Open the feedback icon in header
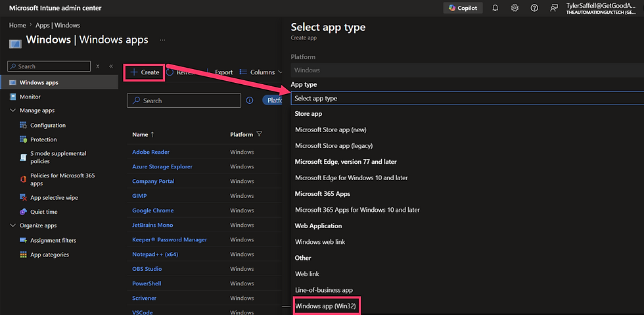644x315 pixels. (x=554, y=8)
